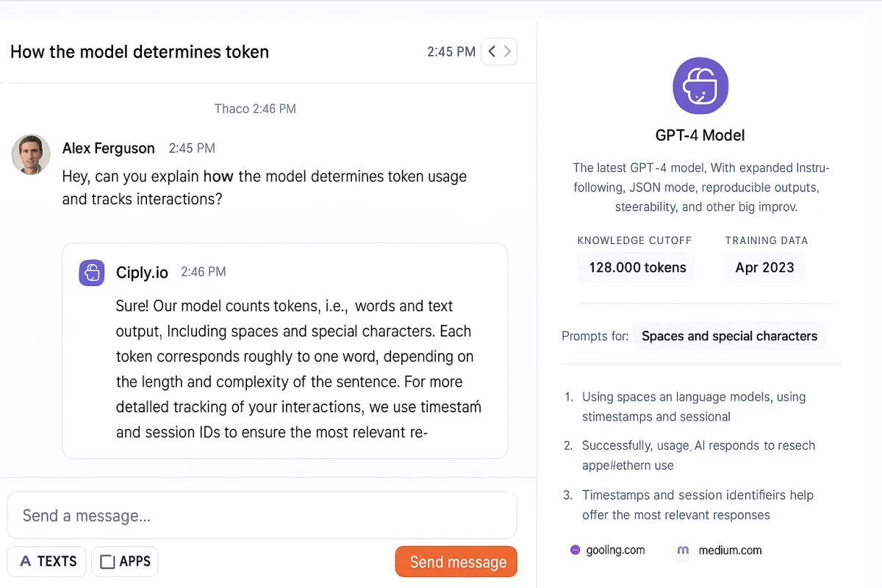
Task: Open the gooling.com source link
Action: [x=615, y=550]
